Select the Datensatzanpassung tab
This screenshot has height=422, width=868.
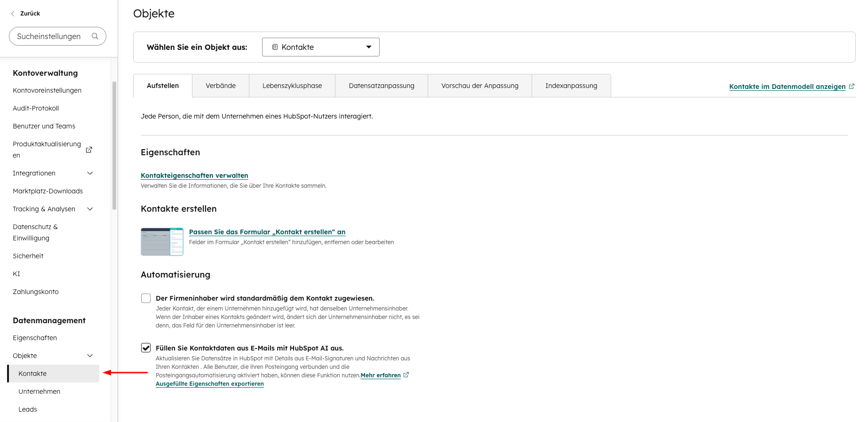coord(382,86)
